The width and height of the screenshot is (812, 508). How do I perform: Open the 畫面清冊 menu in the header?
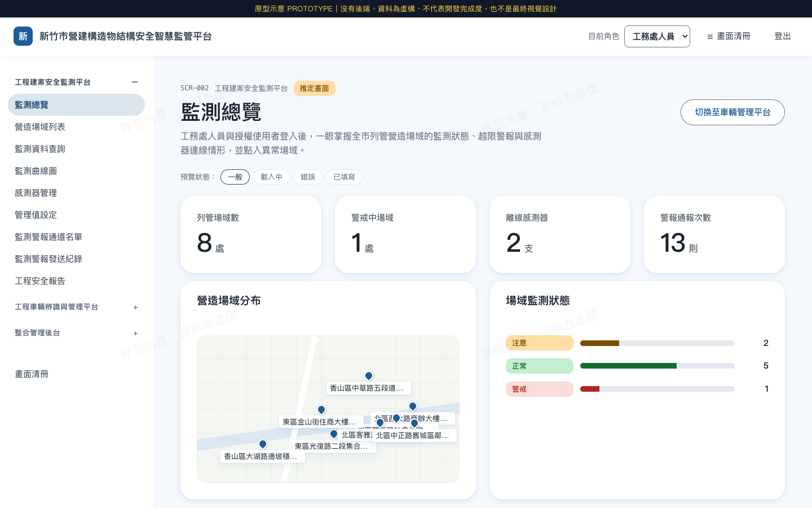point(729,36)
